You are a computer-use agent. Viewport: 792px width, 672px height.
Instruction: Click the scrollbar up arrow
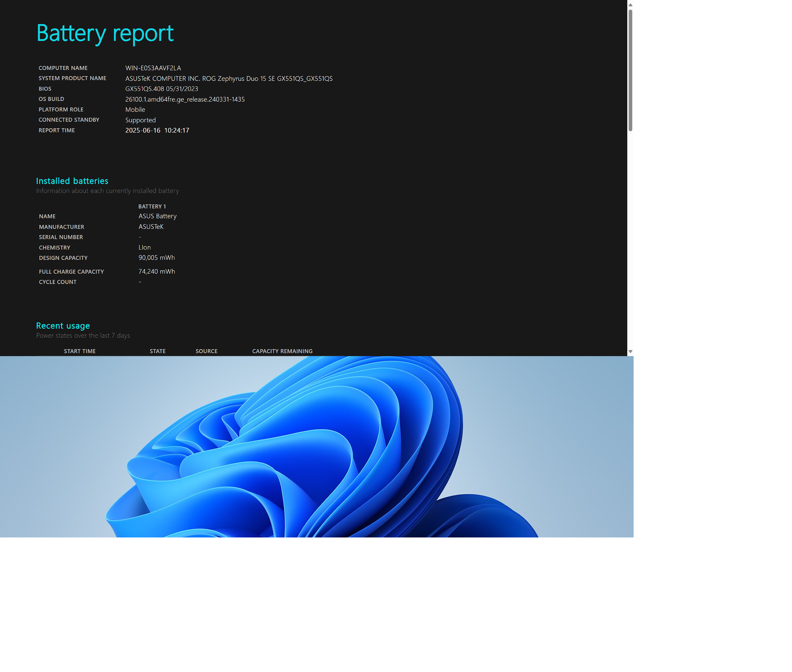630,5
